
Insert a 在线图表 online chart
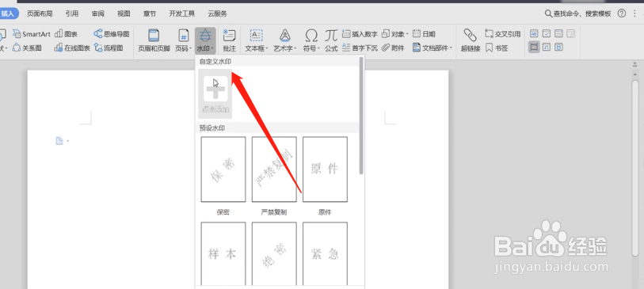pyautogui.click(x=72, y=48)
